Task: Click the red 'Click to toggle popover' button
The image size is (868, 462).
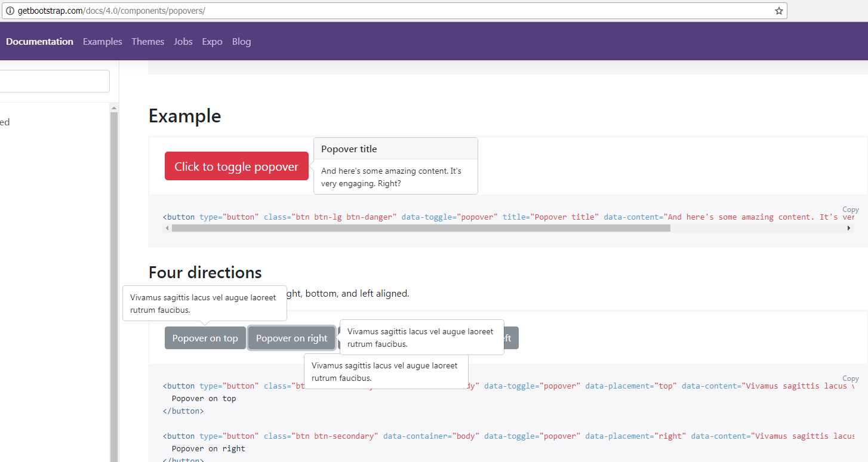Action: tap(236, 166)
